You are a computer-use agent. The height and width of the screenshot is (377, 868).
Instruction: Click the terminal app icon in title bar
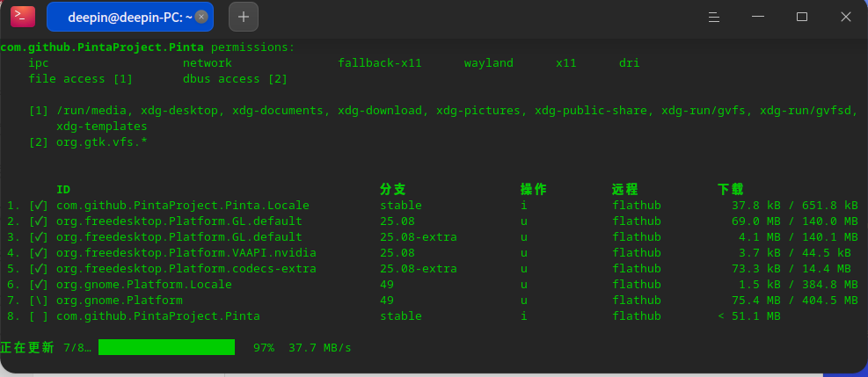23,17
